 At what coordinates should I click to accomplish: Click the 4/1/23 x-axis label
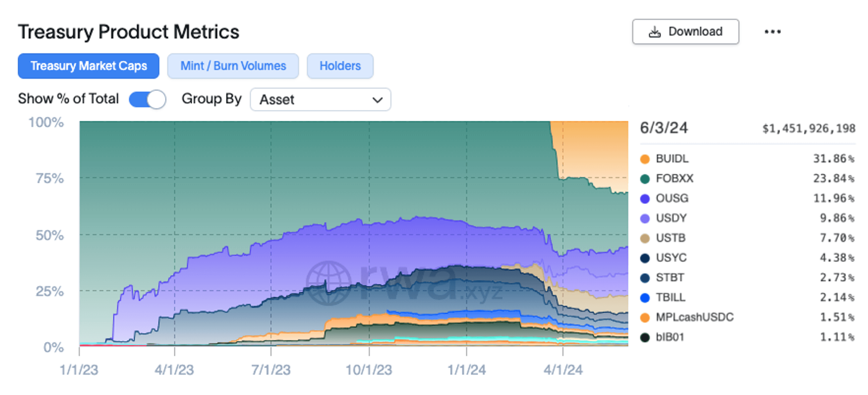pyautogui.click(x=174, y=370)
